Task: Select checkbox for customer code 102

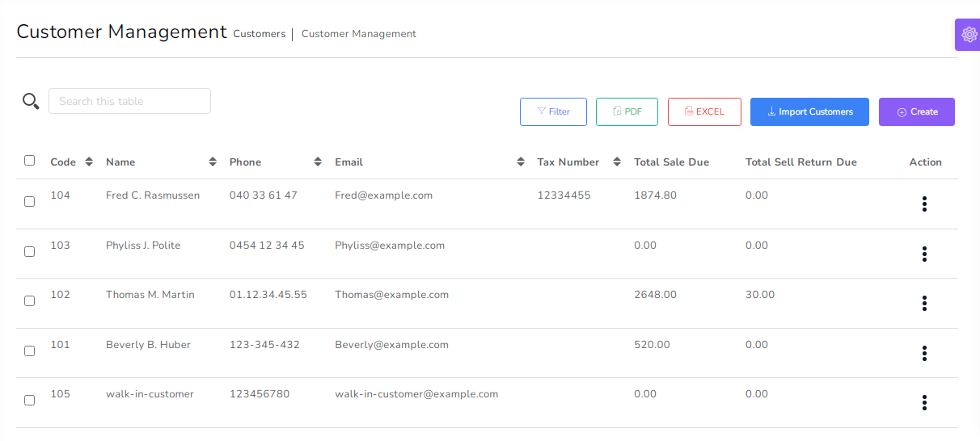Action: coord(30,301)
